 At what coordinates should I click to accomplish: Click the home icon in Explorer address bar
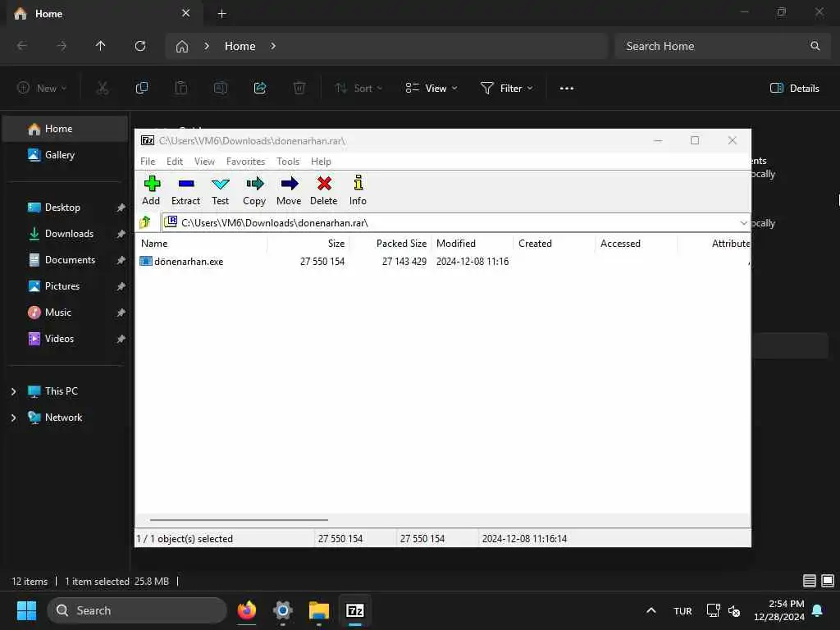click(x=182, y=47)
